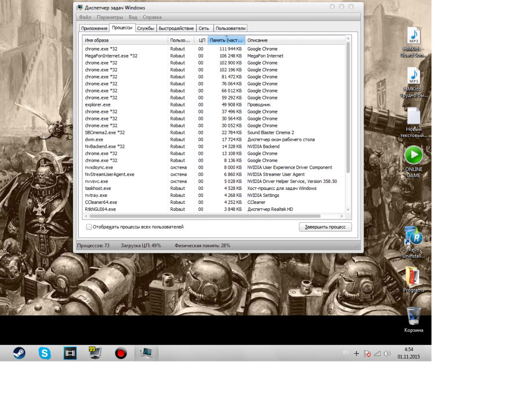Click the right arrow of the horizontal scrollbar
The height and width of the screenshot is (420, 525).
pos(342,216)
